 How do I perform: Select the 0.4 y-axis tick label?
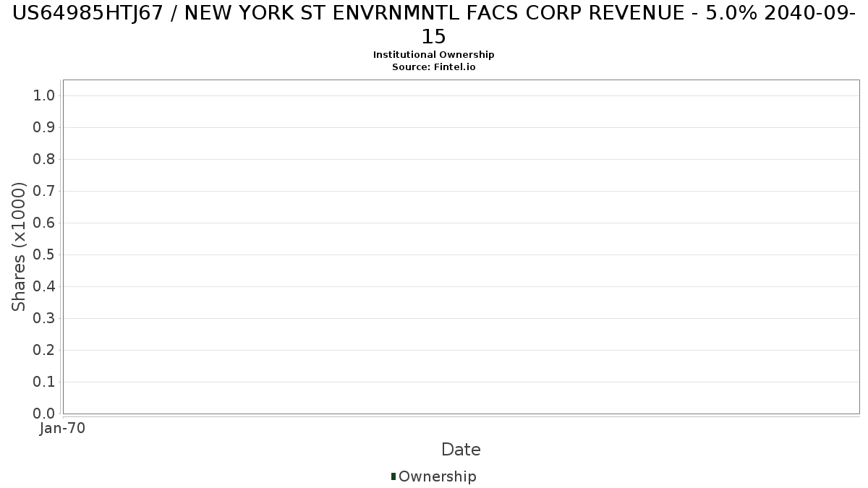click(44, 287)
